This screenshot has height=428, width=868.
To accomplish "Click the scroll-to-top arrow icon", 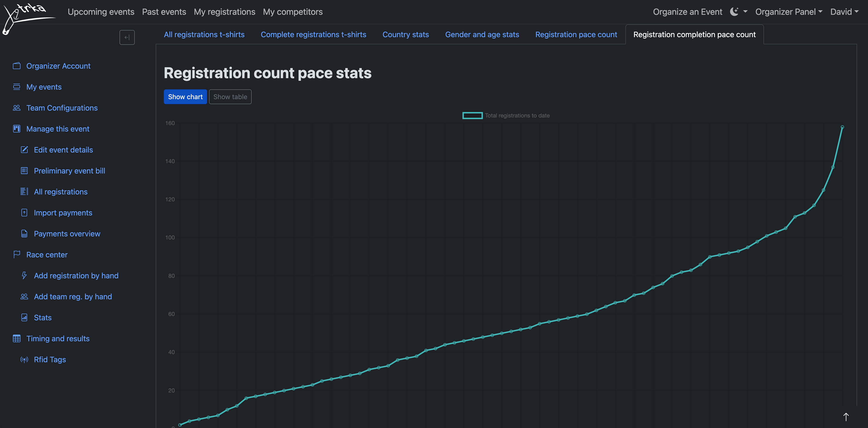I will pos(846,417).
